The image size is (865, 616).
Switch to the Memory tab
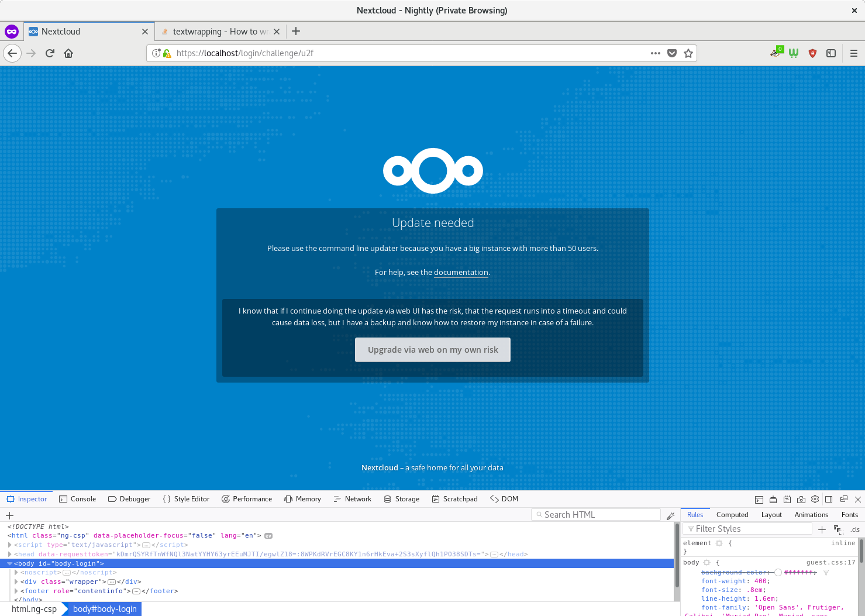tap(302, 499)
